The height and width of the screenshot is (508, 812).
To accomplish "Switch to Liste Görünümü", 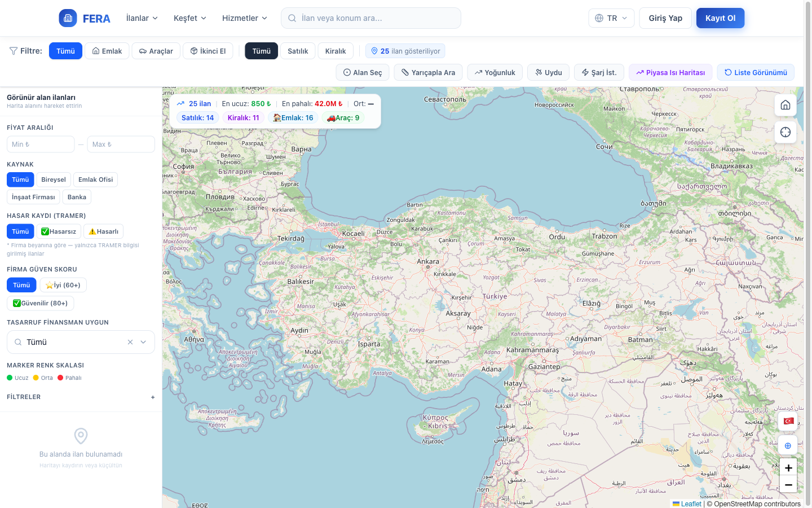I will pyautogui.click(x=756, y=72).
